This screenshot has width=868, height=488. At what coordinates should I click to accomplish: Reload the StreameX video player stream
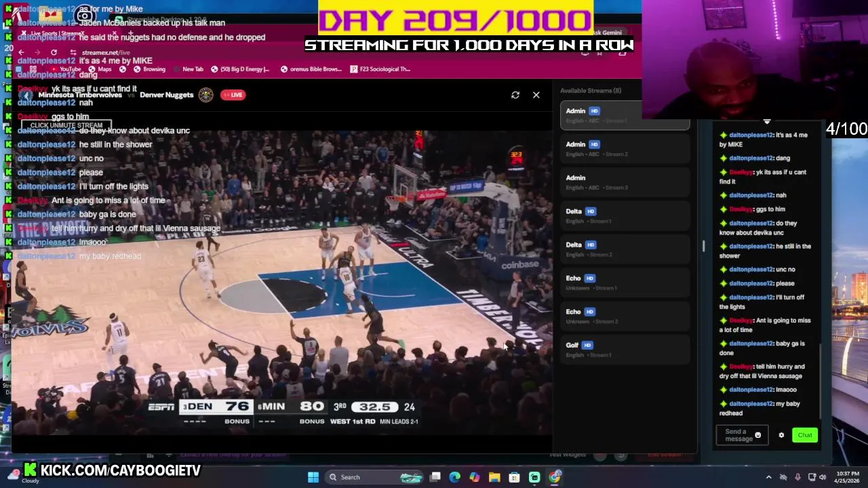pyautogui.click(x=515, y=95)
